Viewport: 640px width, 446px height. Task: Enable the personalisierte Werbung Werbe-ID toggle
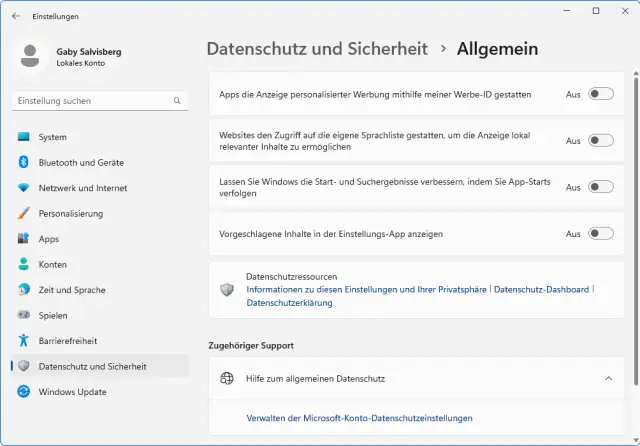click(x=600, y=94)
